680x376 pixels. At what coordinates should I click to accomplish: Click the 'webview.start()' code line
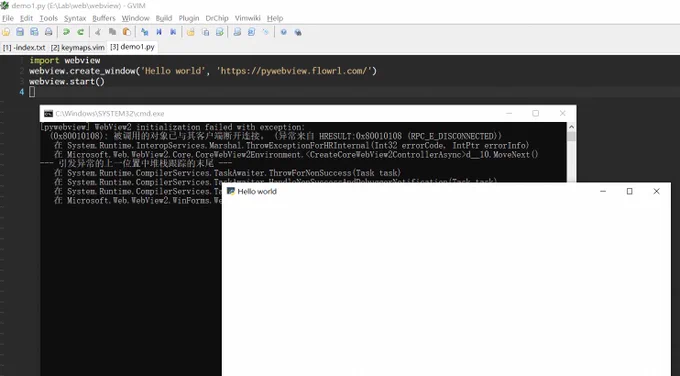click(67, 81)
